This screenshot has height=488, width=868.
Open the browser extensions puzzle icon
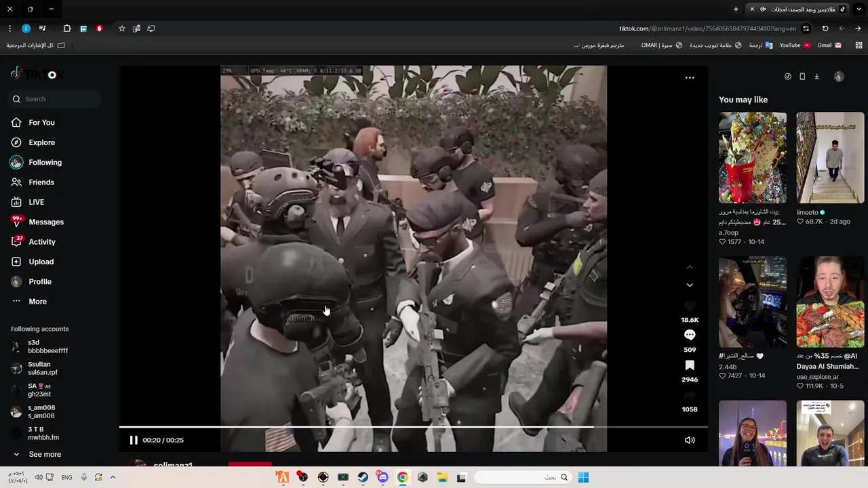pos(67,28)
